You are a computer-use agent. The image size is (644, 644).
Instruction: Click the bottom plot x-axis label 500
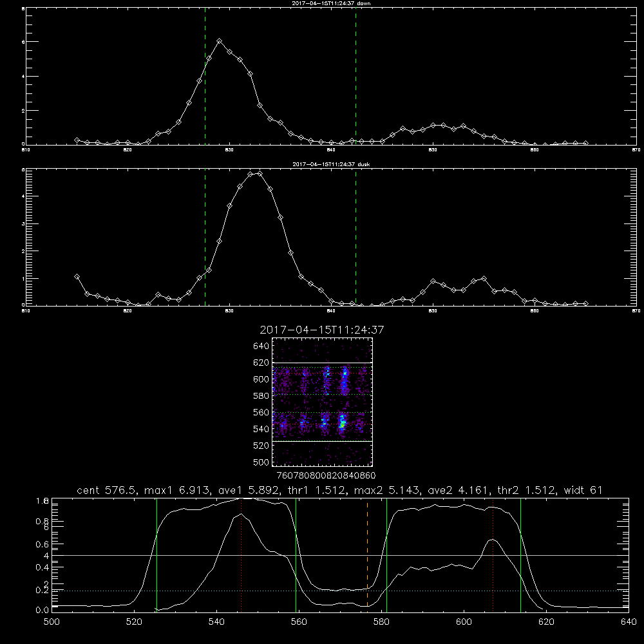[52, 622]
